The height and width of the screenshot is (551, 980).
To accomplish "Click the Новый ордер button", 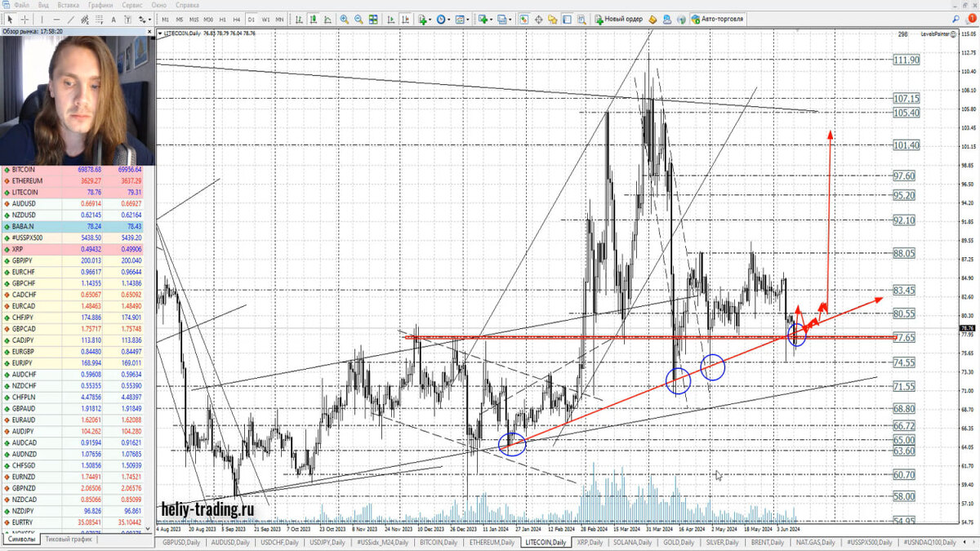I will 619,19.
